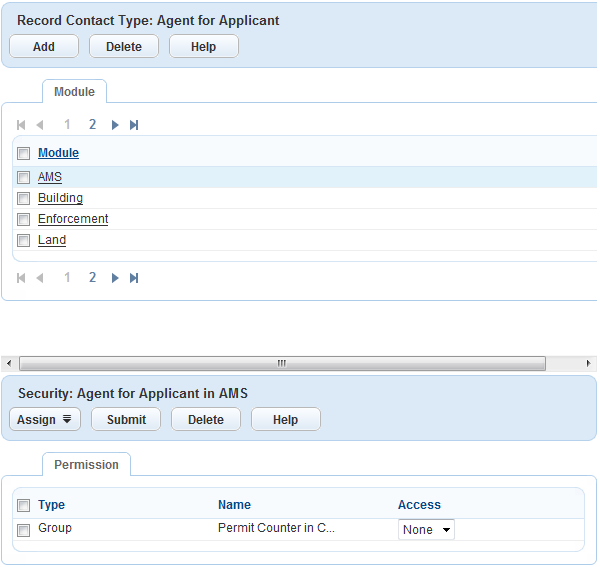Open the Building module link
Image resolution: width=600 pixels, height=567 pixels.
[60, 198]
